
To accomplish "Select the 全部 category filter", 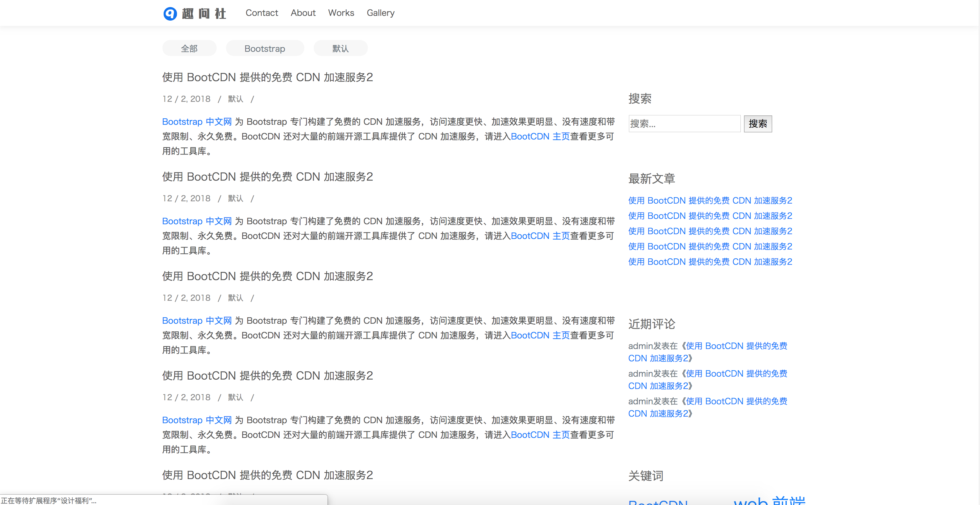I will 189,49.
